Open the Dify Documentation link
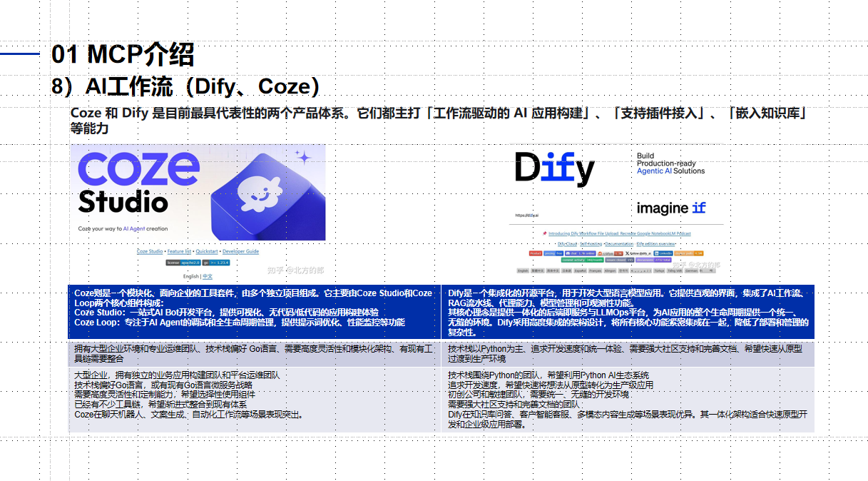This screenshot has width=868, height=481. pos(618,244)
